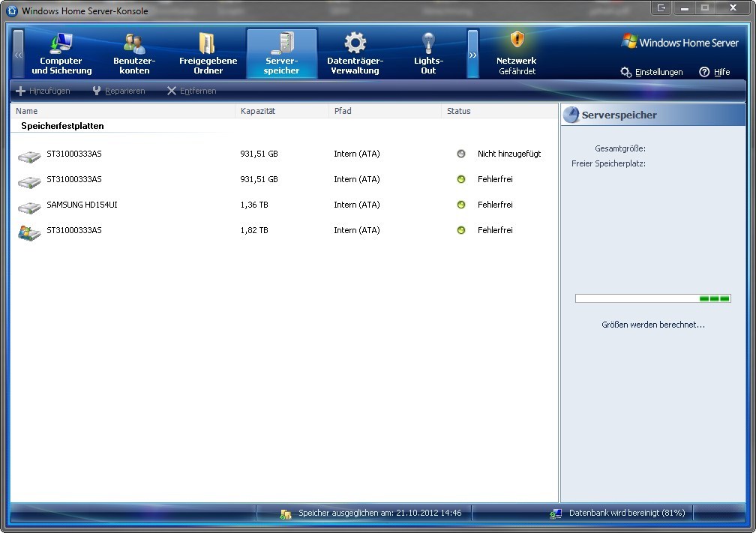The width and height of the screenshot is (756, 533).
Task: Switch to Freigegebene Ordner tab
Action: tap(208, 53)
